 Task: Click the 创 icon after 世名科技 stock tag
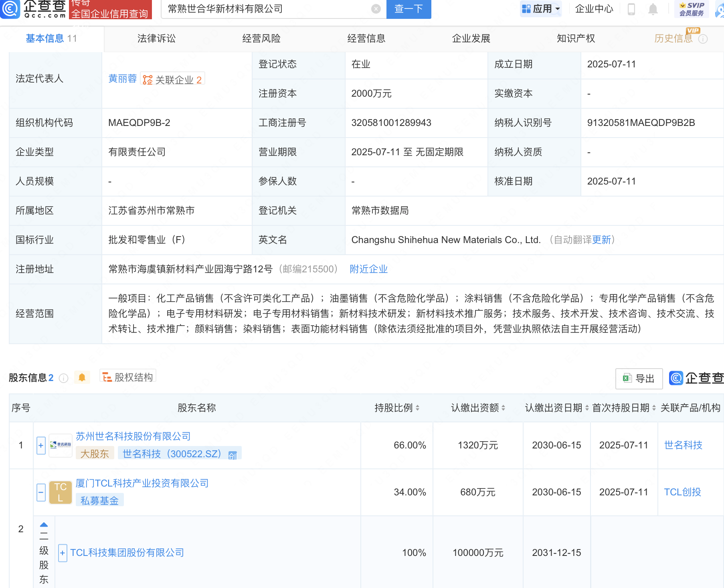[x=233, y=455]
